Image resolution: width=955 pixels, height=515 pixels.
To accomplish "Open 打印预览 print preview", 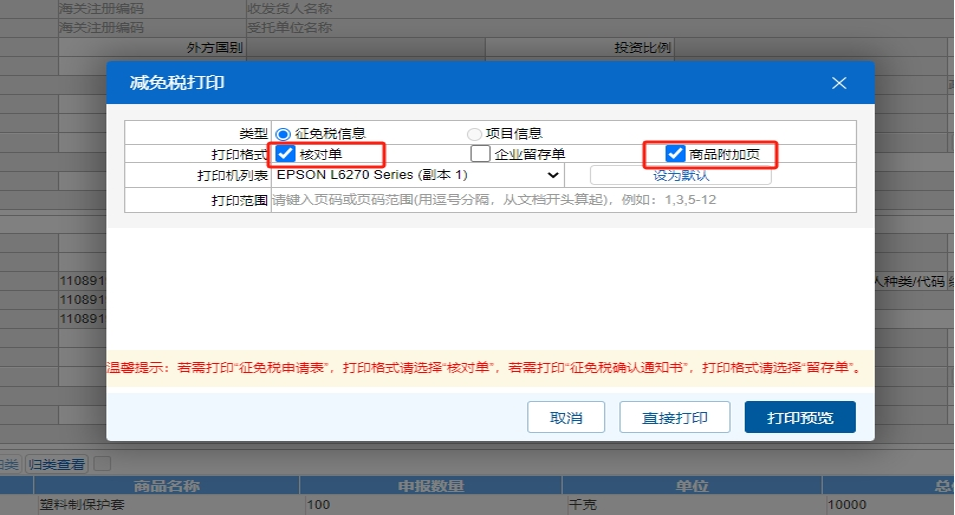I will (799, 418).
